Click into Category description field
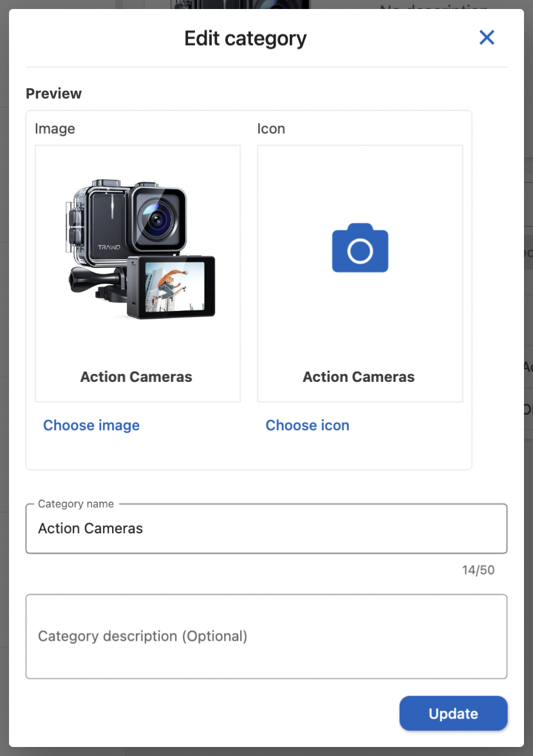The height and width of the screenshot is (756, 533). point(266,636)
